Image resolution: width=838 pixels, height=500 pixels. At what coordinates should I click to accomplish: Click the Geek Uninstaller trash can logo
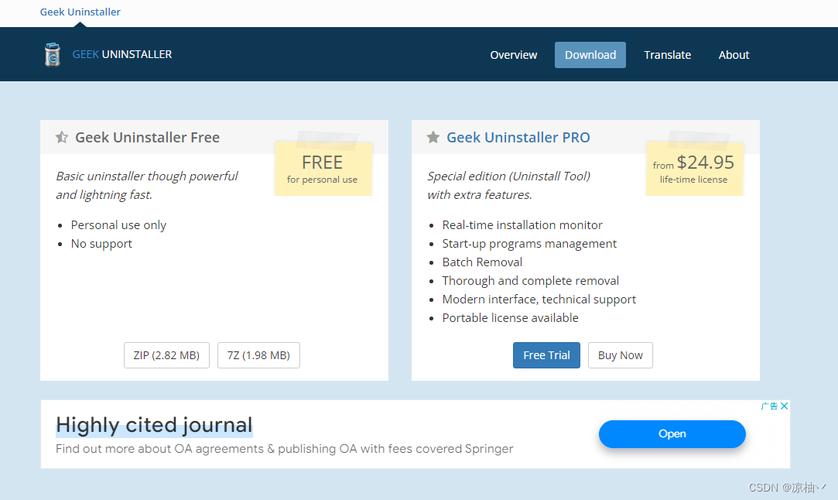[x=53, y=55]
